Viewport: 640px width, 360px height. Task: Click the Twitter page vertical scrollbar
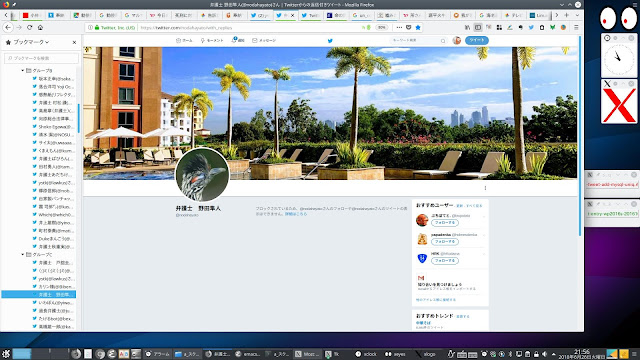coord(580,136)
